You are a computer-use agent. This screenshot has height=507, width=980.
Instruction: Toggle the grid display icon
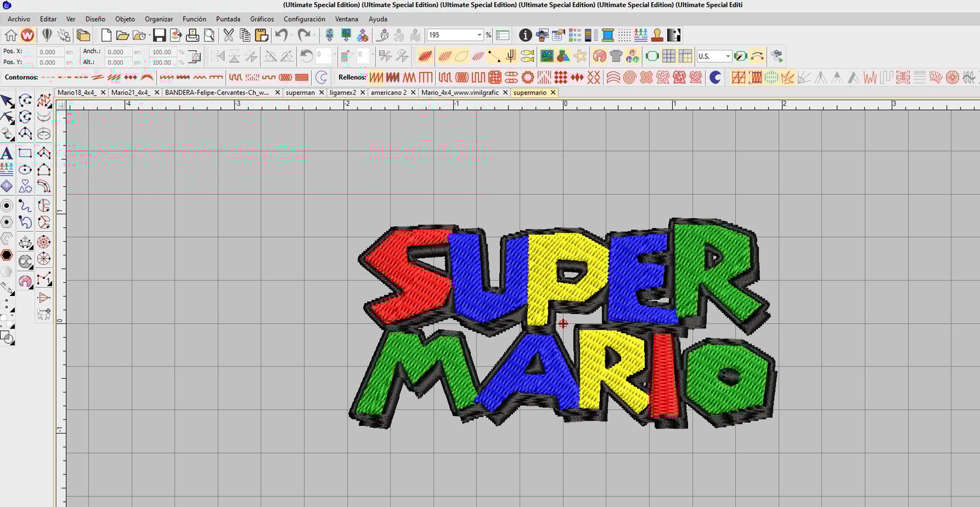point(668,56)
